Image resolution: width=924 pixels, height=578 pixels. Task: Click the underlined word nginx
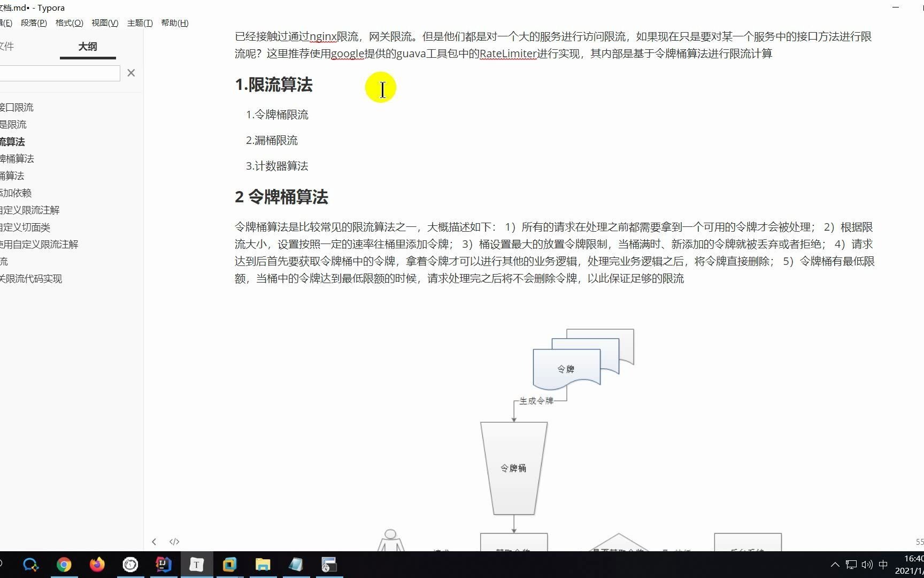pos(323,37)
